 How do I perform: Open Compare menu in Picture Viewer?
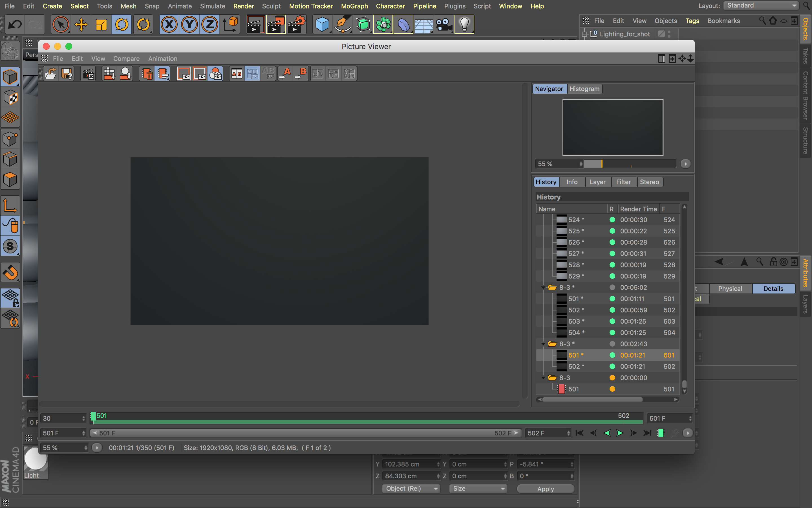point(126,58)
